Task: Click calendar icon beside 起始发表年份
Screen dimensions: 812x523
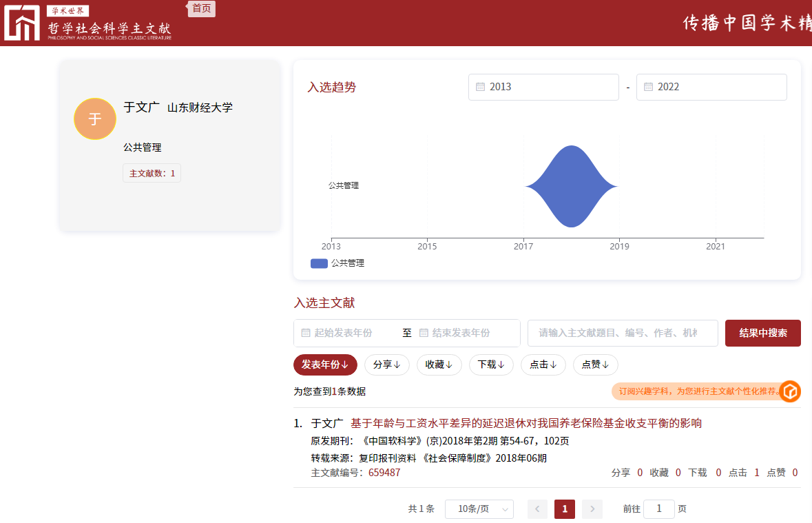Action: pyautogui.click(x=305, y=333)
